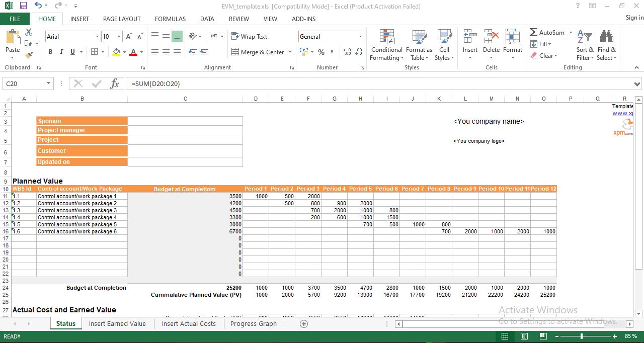Toggle bold formatting

[x=50, y=52]
